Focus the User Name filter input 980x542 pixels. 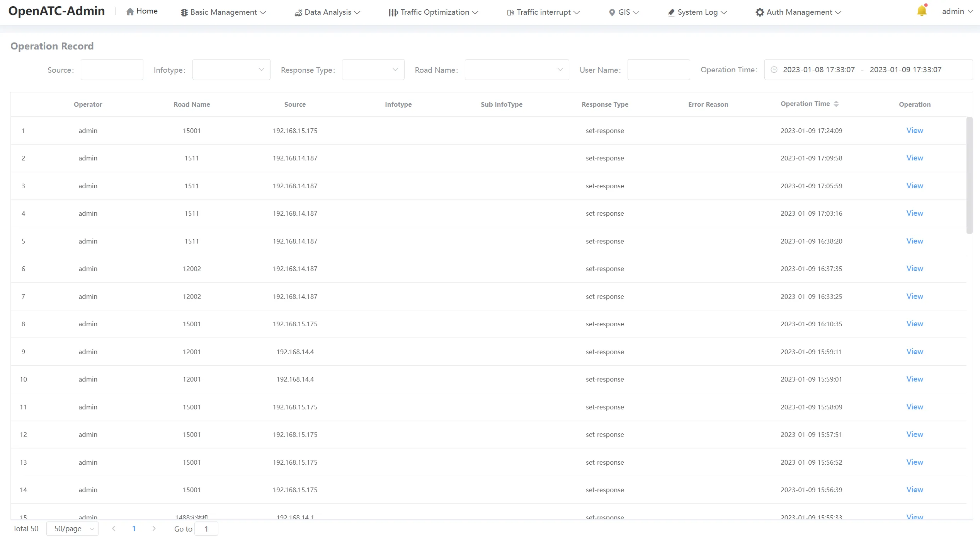pos(658,70)
